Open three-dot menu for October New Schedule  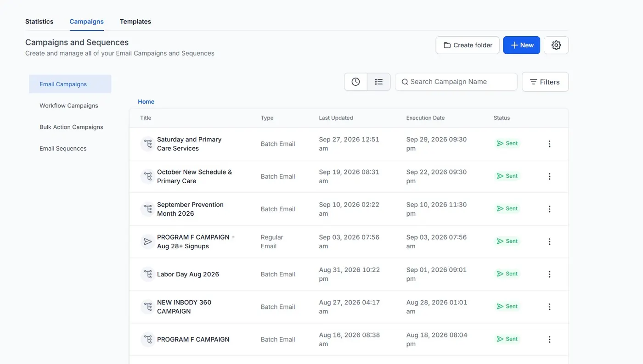pyautogui.click(x=549, y=176)
